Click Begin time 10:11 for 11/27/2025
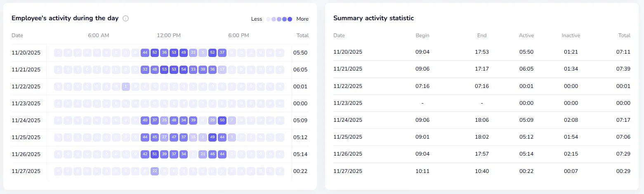 (x=422, y=171)
